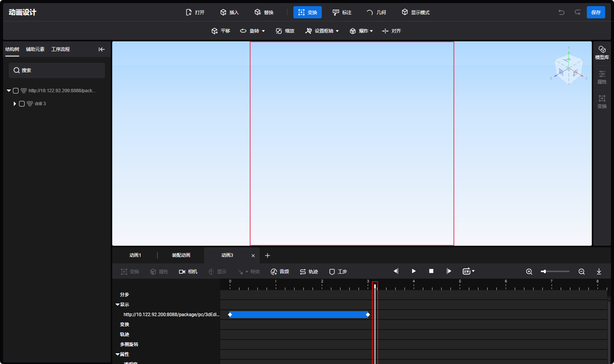Open the 辅助元素 tab

pyautogui.click(x=35, y=49)
